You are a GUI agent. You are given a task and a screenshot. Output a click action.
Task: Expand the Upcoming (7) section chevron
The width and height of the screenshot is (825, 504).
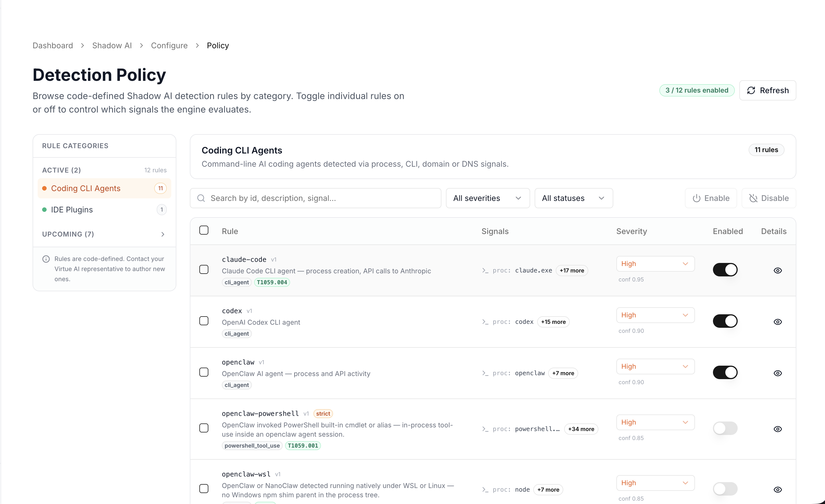[163, 234]
